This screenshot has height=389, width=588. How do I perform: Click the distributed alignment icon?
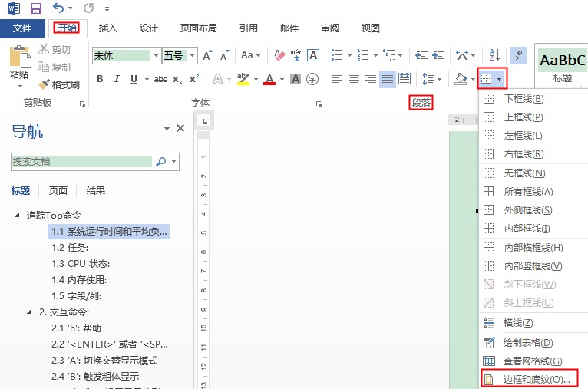pyautogui.click(x=405, y=79)
